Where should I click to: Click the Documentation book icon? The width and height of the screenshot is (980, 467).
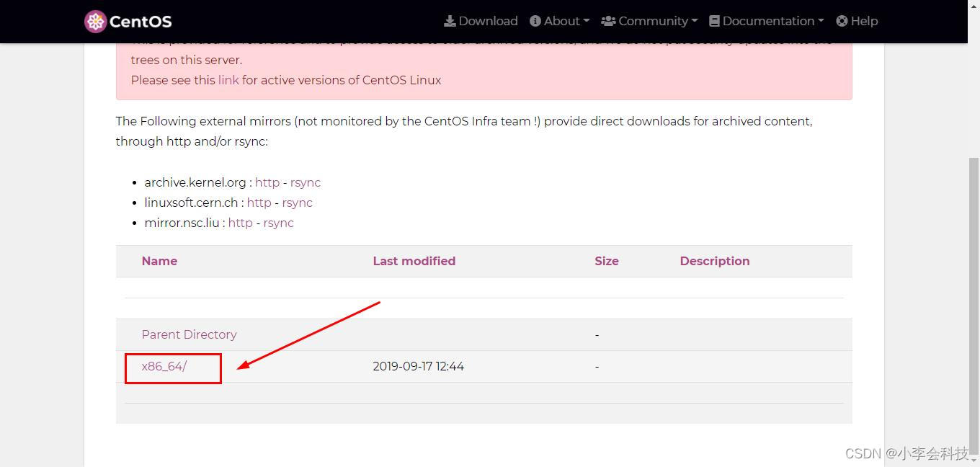click(x=714, y=21)
